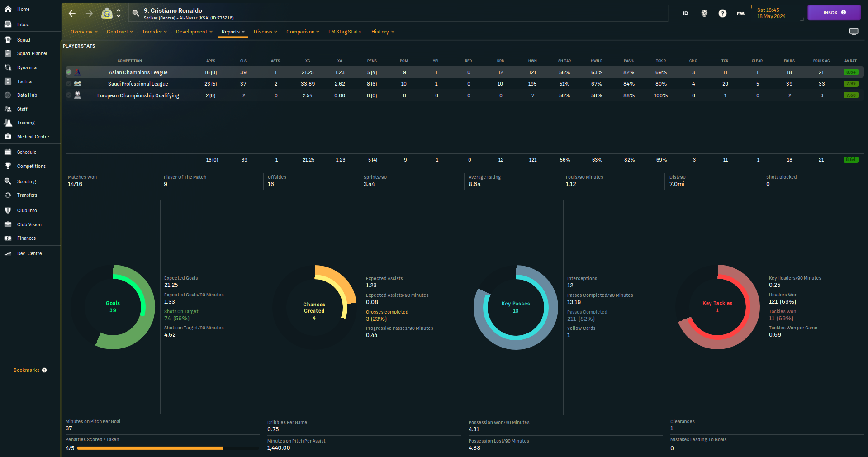Screen dimensions: 868x457
Task: Open the European Championship Qualifying link
Action: (x=138, y=95)
